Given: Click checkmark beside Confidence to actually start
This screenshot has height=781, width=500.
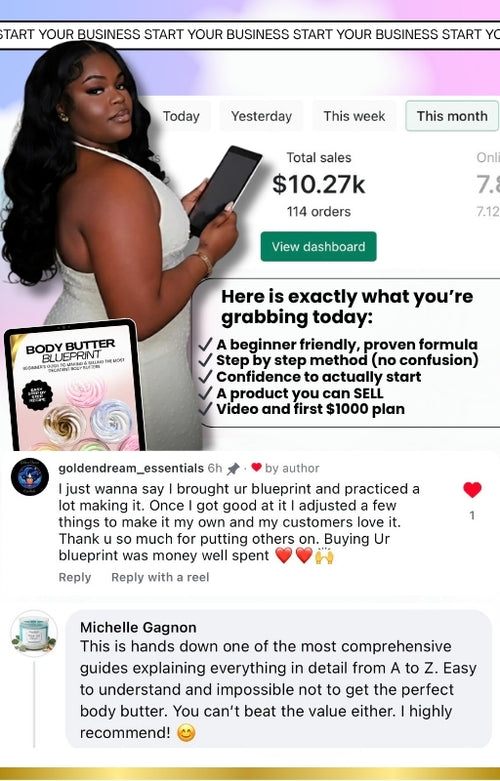Looking at the screenshot, I should click(205, 377).
